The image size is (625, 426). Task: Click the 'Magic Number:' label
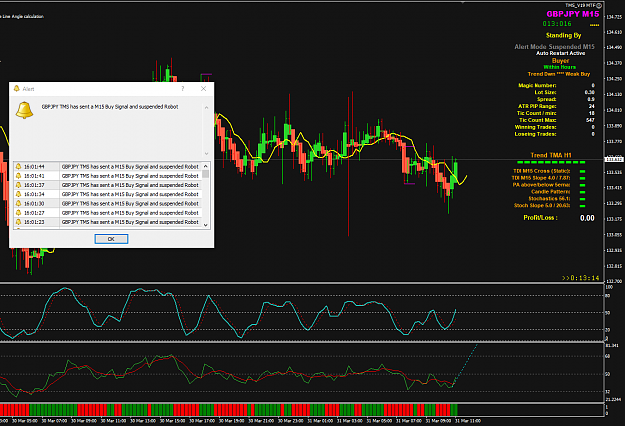click(537, 85)
